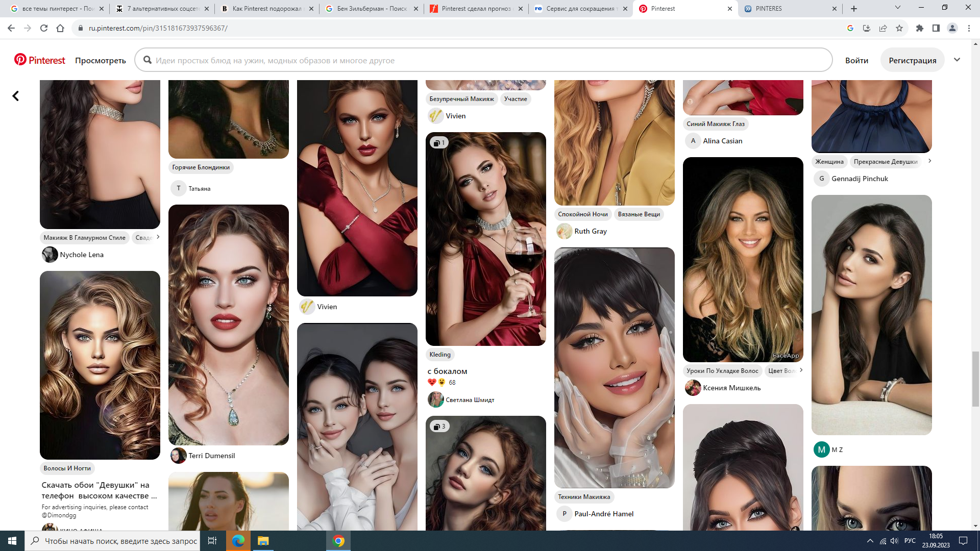
Task: Click the Pinterest logo
Action: tap(40, 60)
